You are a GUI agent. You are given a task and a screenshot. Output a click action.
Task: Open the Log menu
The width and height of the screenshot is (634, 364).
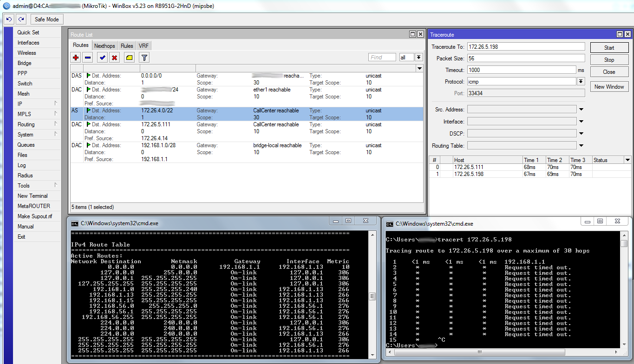tap(38, 165)
